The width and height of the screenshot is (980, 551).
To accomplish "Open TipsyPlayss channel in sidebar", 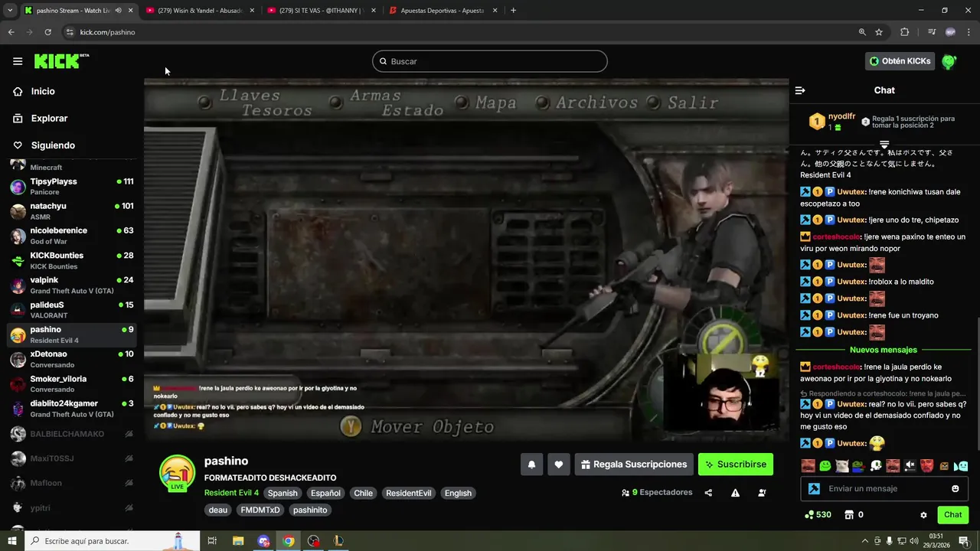I will pos(72,187).
